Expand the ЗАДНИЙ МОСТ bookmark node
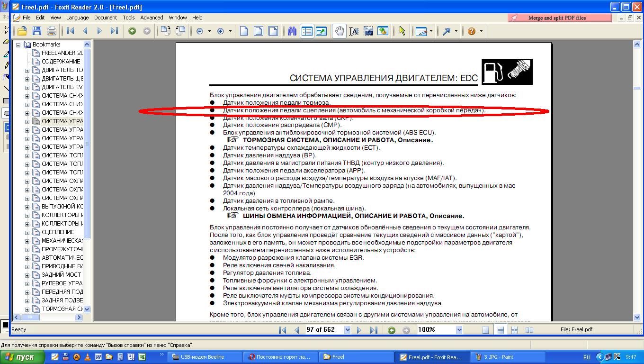644x364 pixels. [27, 275]
